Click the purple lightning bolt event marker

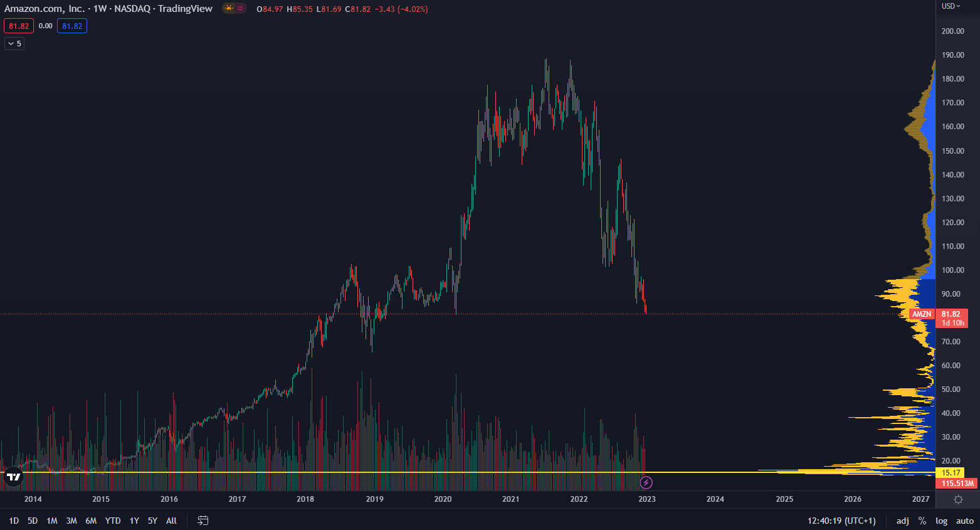(646, 482)
